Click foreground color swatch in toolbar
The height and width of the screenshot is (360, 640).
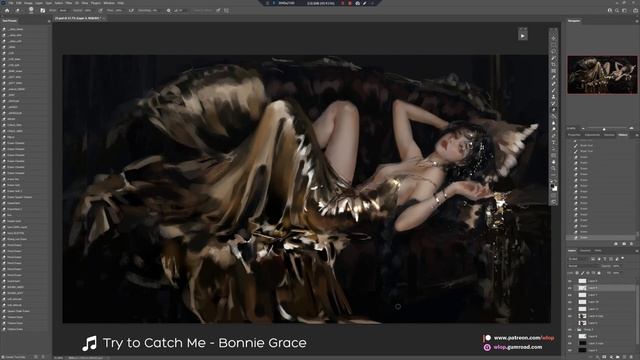pos(553,185)
